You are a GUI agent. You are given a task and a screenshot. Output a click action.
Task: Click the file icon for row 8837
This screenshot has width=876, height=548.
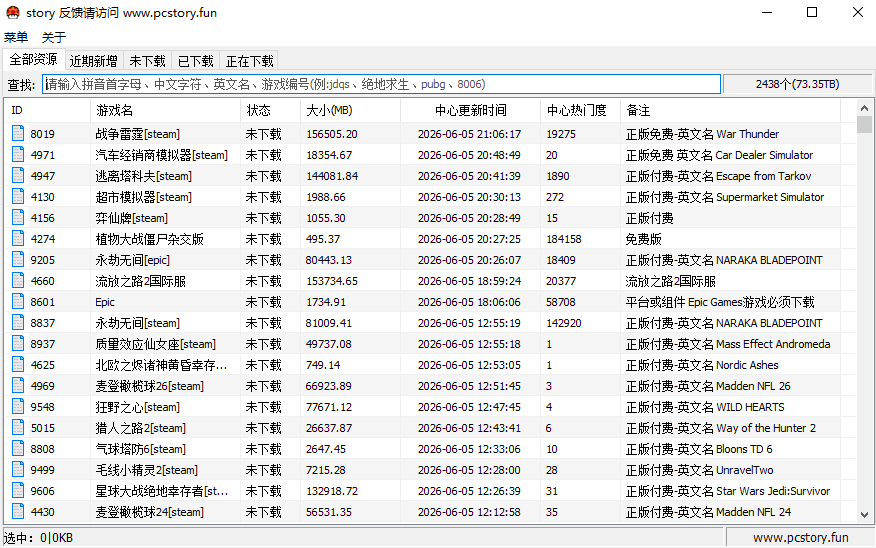click(18, 322)
